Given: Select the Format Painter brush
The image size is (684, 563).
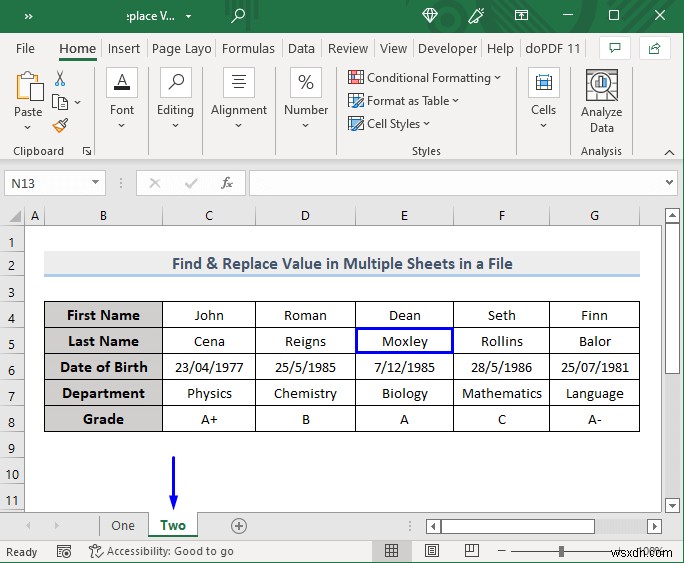Looking at the screenshot, I should click(60, 125).
